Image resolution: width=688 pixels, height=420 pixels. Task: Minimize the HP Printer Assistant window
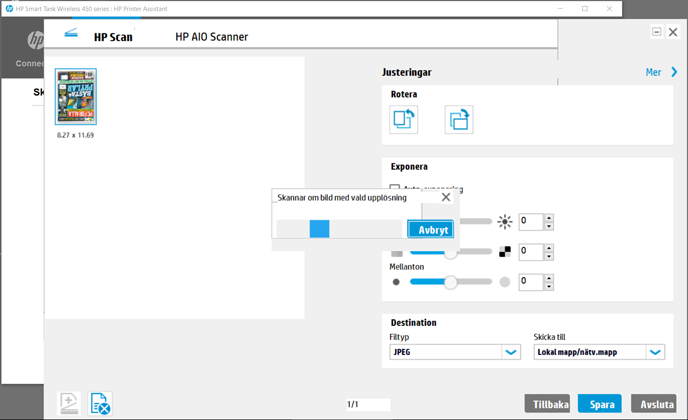point(560,8)
